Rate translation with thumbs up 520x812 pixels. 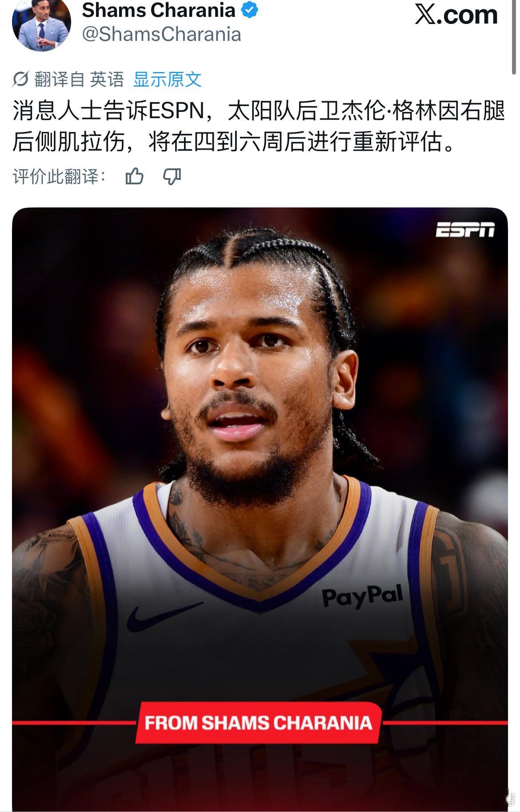click(x=134, y=176)
